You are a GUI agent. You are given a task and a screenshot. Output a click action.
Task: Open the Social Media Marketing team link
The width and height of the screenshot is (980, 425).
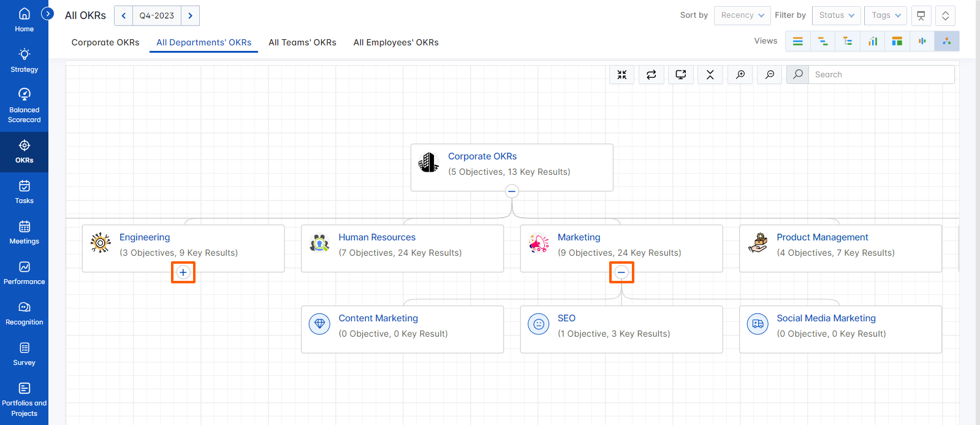click(x=826, y=318)
